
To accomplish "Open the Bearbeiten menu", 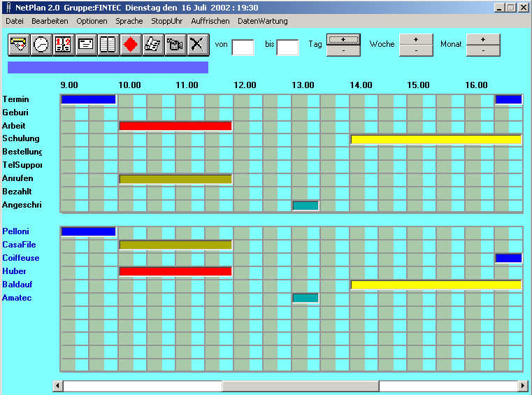I will click(x=50, y=21).
